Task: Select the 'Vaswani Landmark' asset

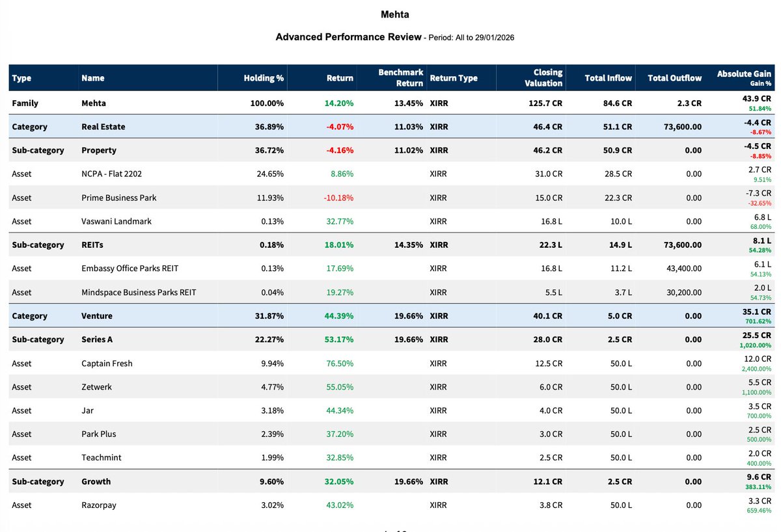Action: click(116, 221)
